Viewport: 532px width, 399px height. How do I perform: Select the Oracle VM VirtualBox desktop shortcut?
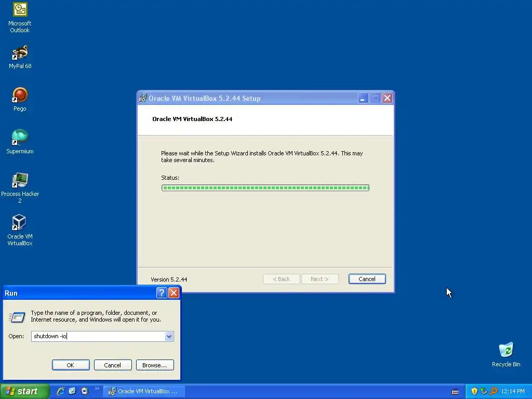pyautogui.click(x=20, y=230)
